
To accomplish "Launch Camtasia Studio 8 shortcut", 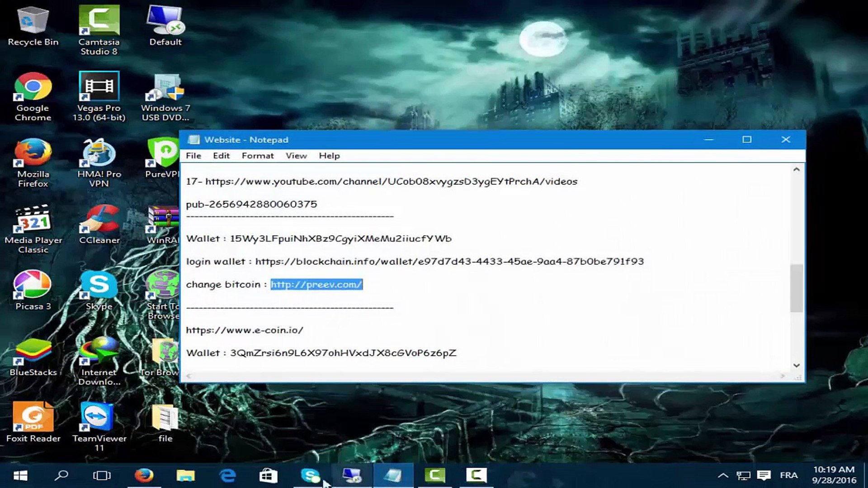I will pyautogui.click(x=99, y=23).
